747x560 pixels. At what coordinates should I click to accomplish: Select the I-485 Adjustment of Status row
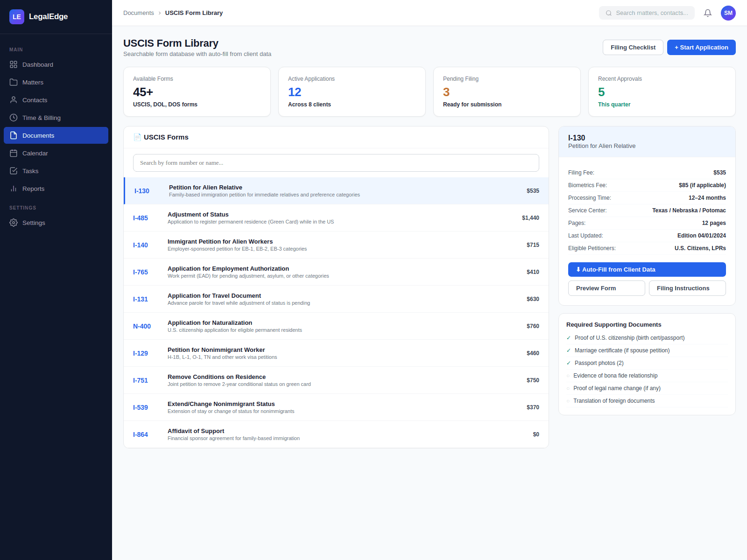[336, 218]
